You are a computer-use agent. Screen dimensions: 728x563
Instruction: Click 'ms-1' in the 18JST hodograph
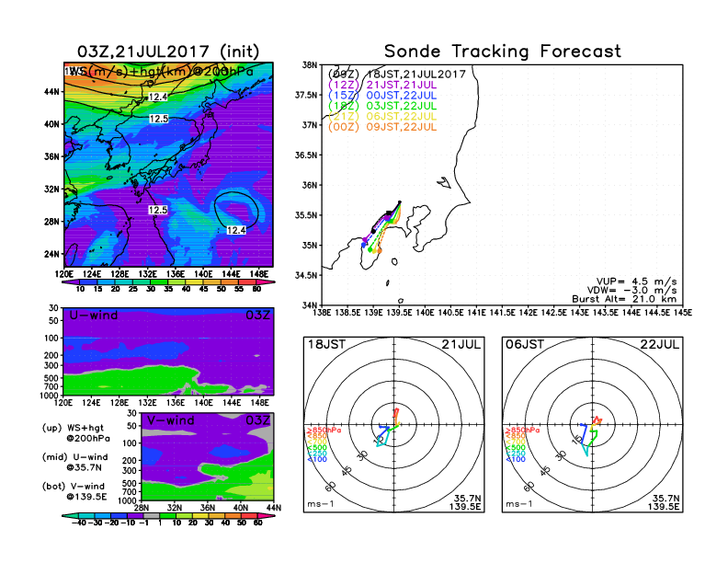(321, 504)
